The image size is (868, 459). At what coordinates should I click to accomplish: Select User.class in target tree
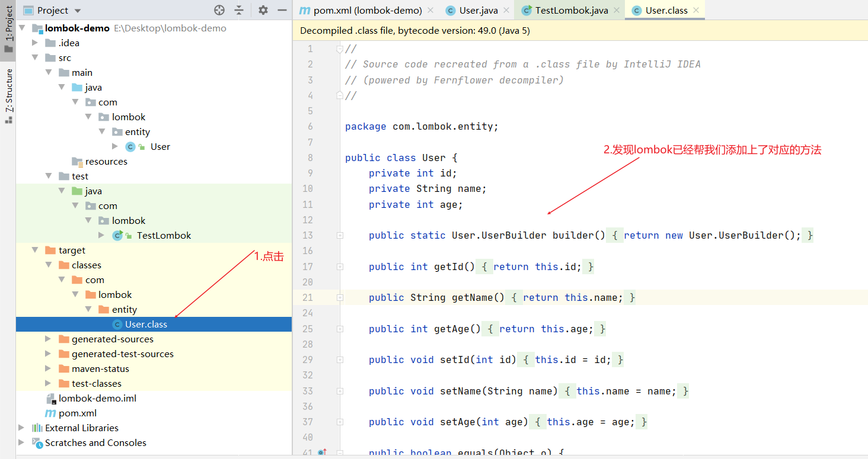[x=146, y=324]
